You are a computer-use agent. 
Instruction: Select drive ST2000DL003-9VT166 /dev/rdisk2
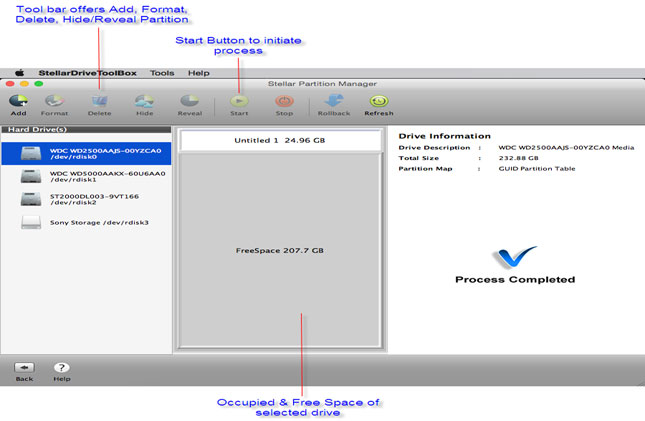(86, 199)
